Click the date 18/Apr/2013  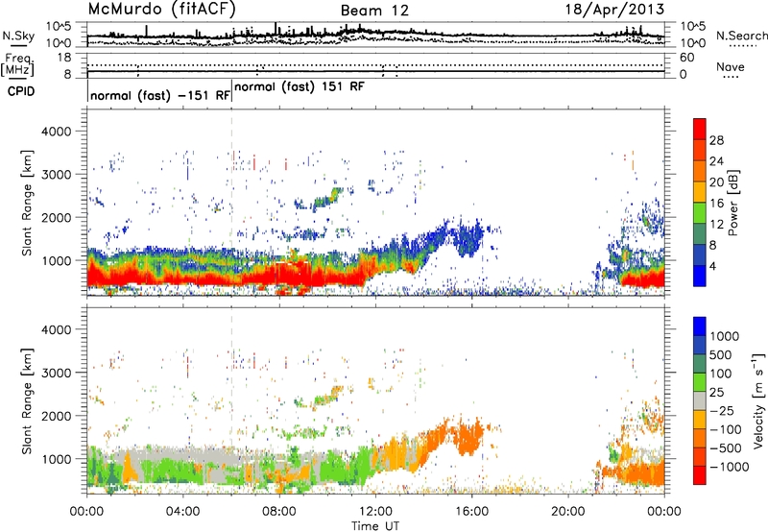pos(615,9)
